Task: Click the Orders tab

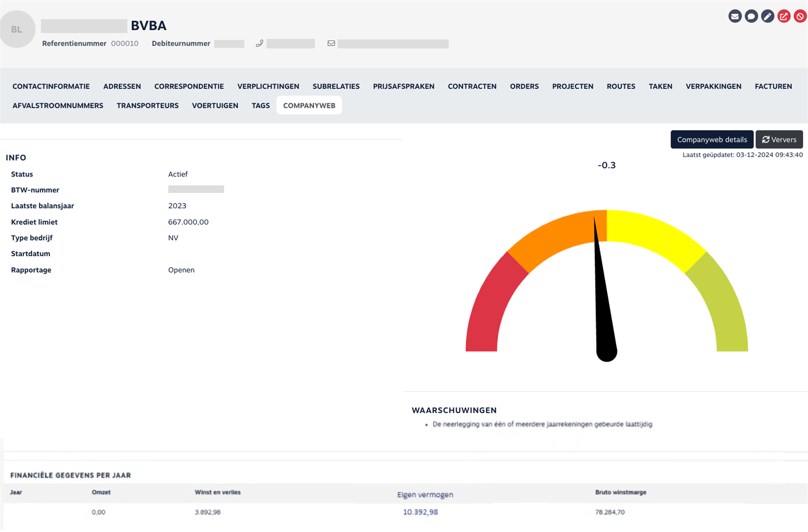Action: point(524,86)
